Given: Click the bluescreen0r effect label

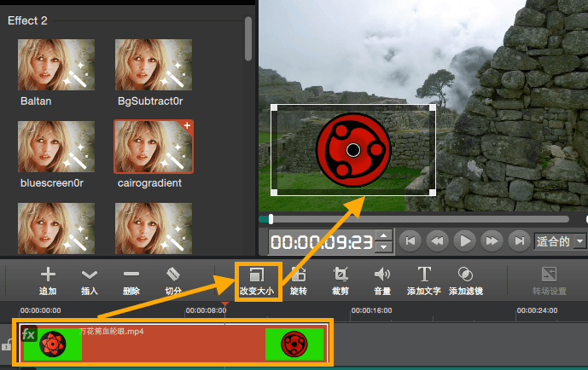Looking at the screenshot, I should click(52, 183).
